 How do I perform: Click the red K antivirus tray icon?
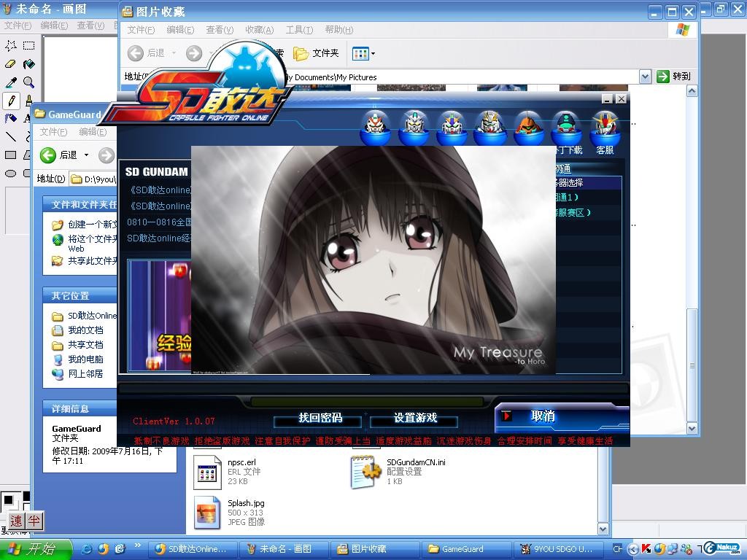click(x=646, y=549)
